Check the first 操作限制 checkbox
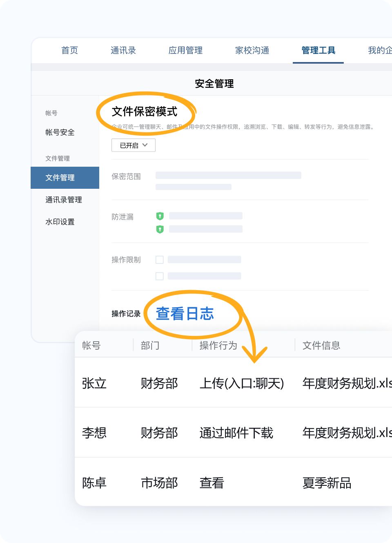Viewport: 392px width, 543px height. click(x=159, y=259)
